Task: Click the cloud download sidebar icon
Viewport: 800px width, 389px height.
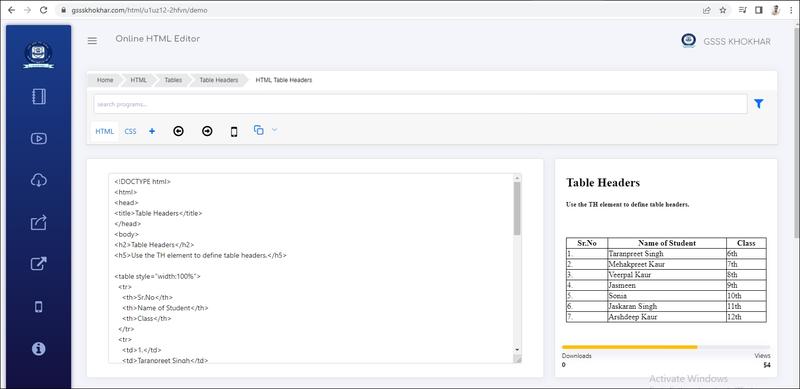Action: point(39,180)
